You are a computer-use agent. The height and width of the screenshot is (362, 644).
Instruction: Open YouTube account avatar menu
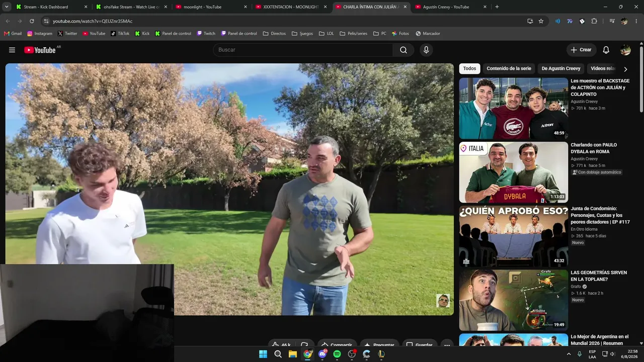coord(625,50)
